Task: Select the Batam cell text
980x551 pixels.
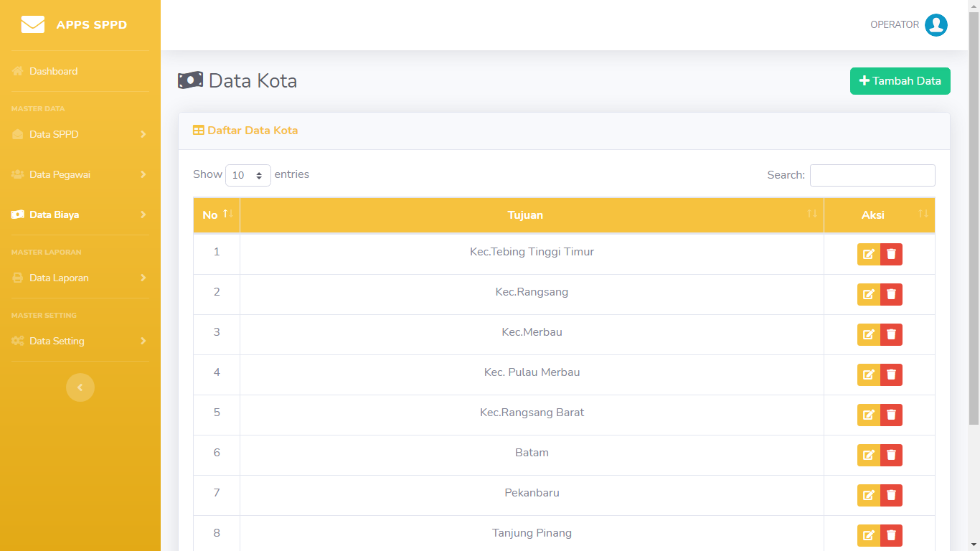Action: click(532, 453)
